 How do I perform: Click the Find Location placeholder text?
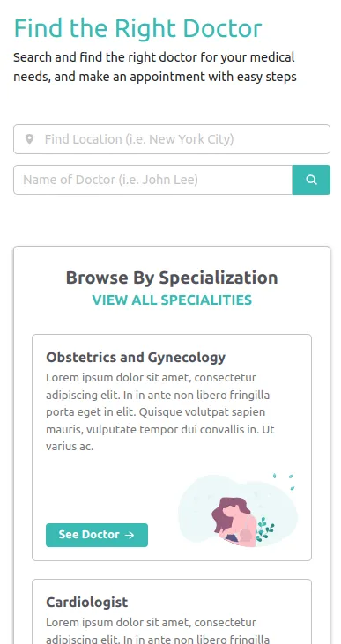click(x=139, y=139)
